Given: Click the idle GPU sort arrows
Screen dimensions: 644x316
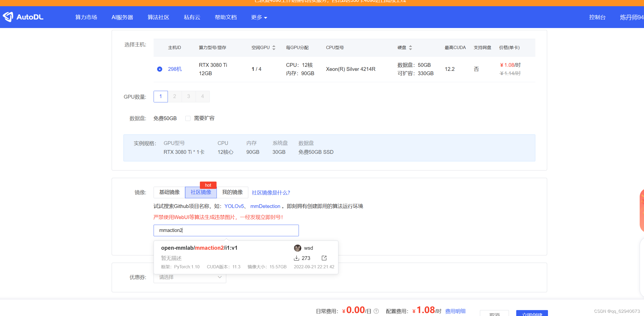Looking at the screenshot, I should [274, 48].
